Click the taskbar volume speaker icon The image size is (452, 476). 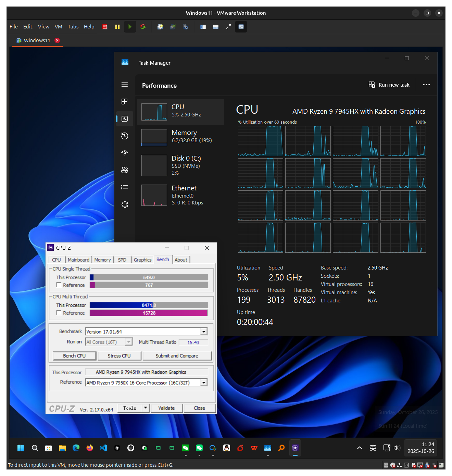point(397,448)
